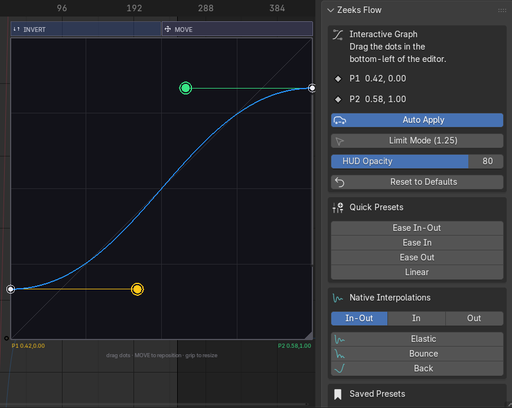The height and width of the screenshot is (408, 512).
Task: Click the HUD Opacity slider
Action: (x=417, y=161)
